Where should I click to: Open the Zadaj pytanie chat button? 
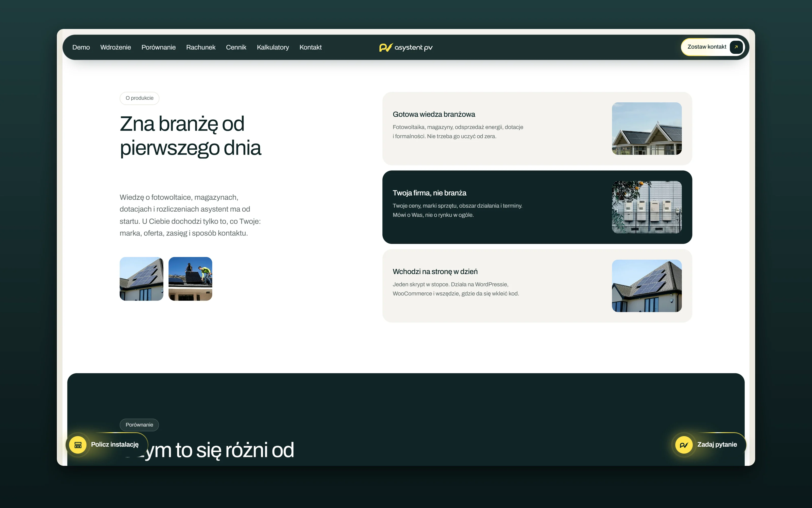pos(709,444)
